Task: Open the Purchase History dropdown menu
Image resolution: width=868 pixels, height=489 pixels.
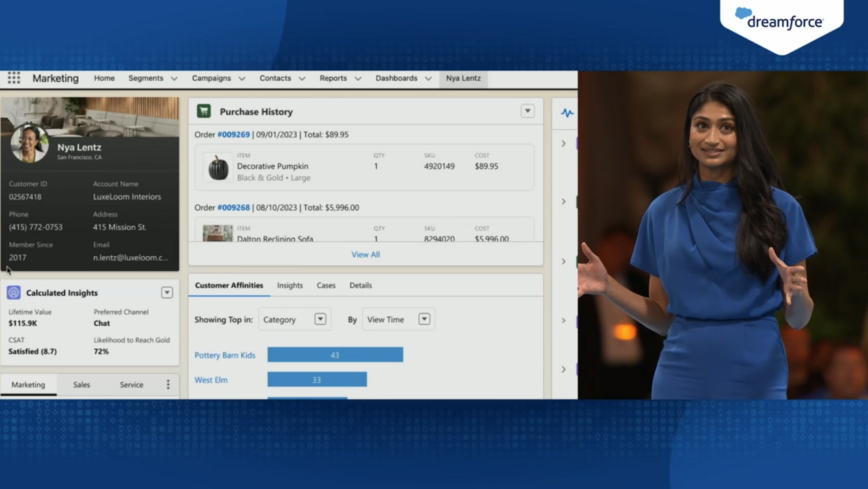Action: click(527, 111)
